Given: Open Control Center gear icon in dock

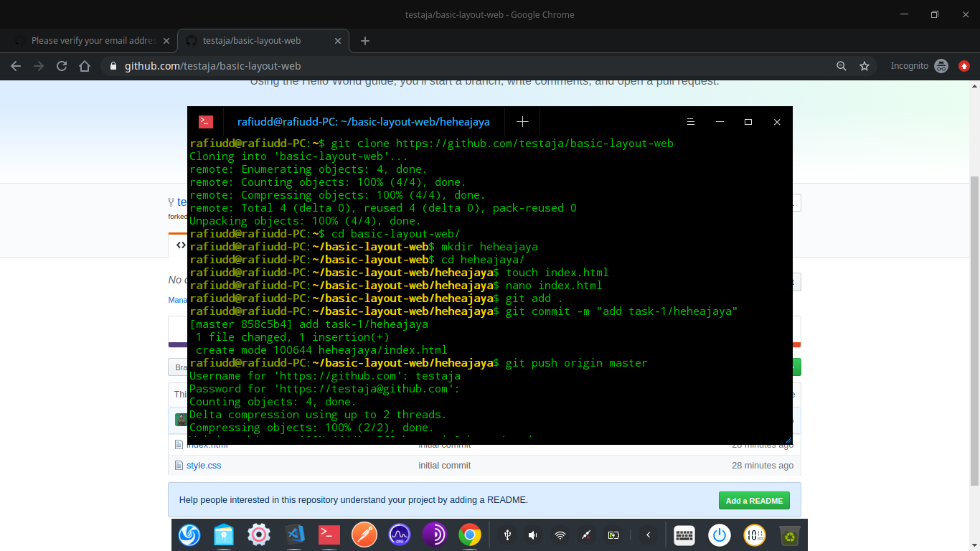Looking at the screenshot, I should click(x=259, y=534).
